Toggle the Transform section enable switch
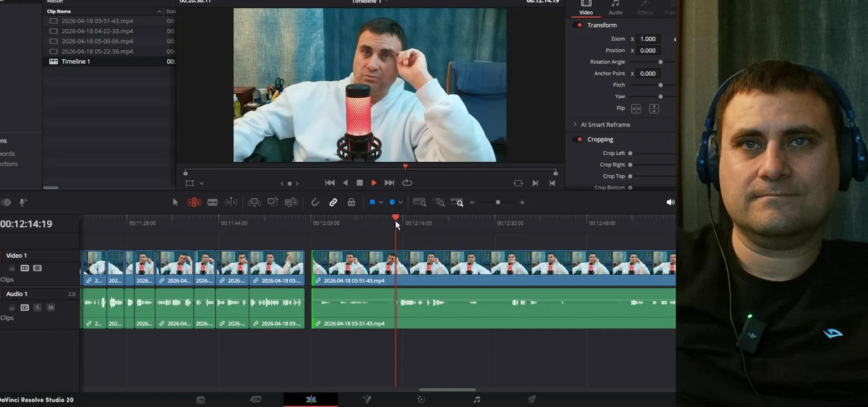The image size is (868, 407). click(x=578, y=25)
